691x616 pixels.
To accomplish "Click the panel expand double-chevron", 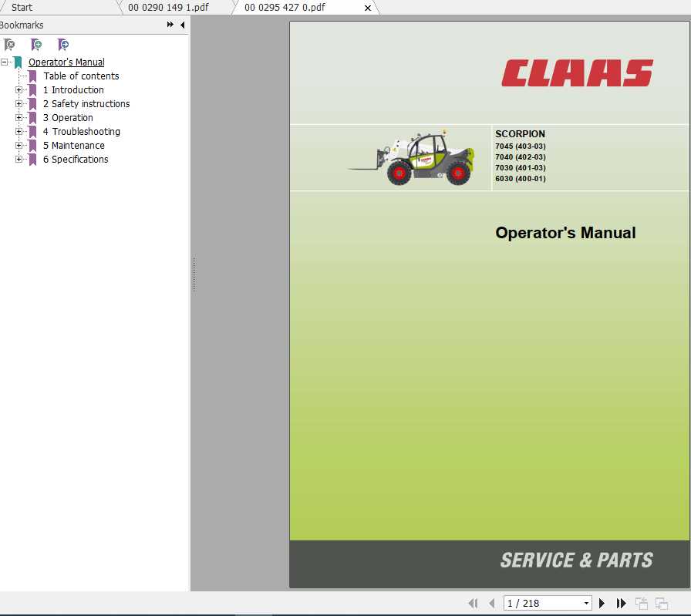I will coord(169,25).
